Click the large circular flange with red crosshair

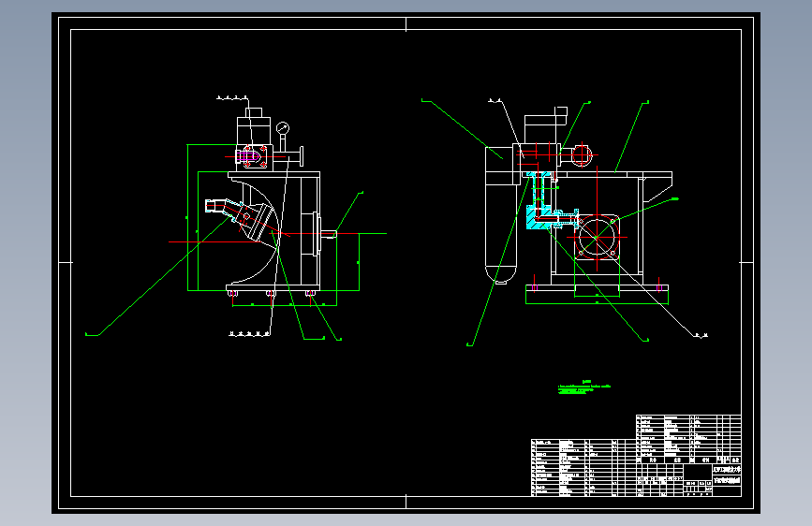pos(597,237)
